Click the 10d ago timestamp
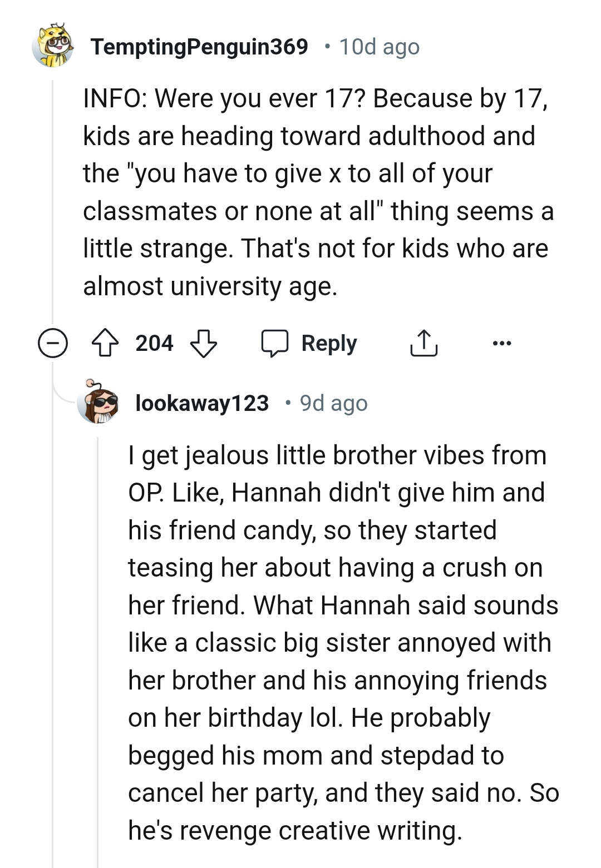Image resolution: width=601 pixels, height=868 pixels. click(x=378, y=47)
